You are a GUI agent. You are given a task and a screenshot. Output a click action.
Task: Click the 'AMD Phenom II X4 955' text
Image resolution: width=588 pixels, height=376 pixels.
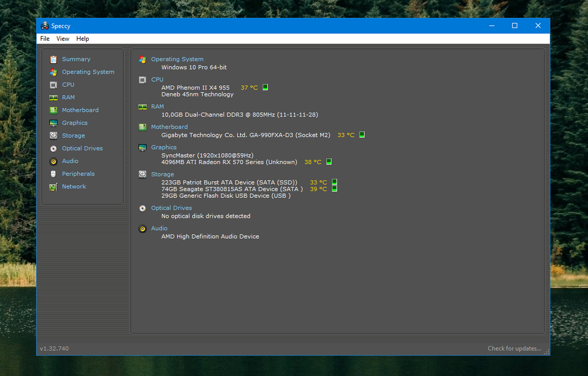(x=195, y=88)
